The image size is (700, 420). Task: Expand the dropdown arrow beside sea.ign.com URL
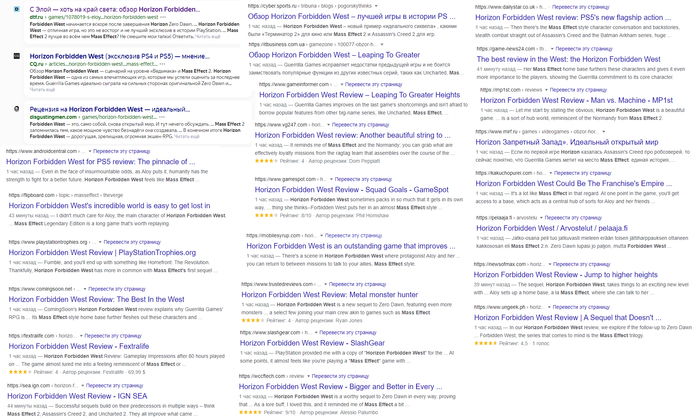[x=82, y=386]
